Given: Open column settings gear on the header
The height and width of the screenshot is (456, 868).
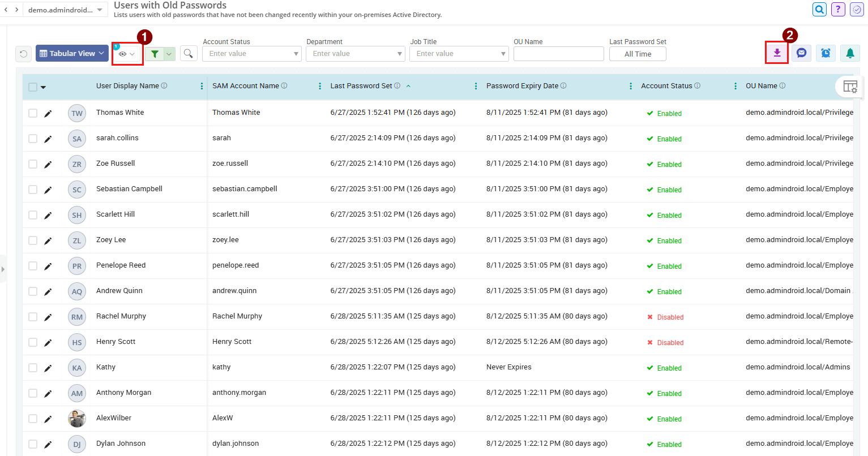Looking at the screenshot, I should (850, 86).
